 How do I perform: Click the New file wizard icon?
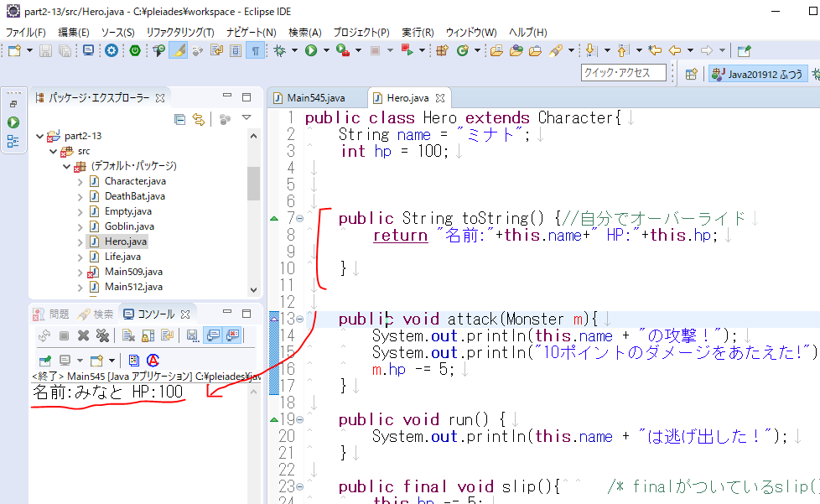[x=14, y=50]
